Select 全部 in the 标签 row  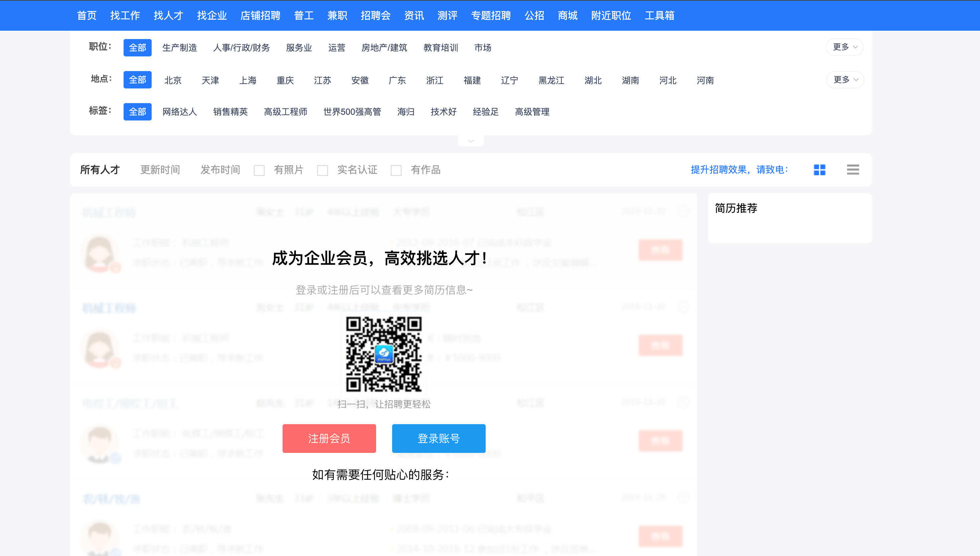coord(138,112)
